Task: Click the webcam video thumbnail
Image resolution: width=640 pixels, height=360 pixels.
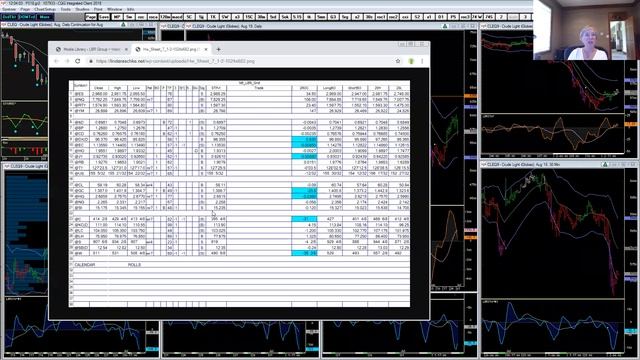Action: (x=587, y=30)
